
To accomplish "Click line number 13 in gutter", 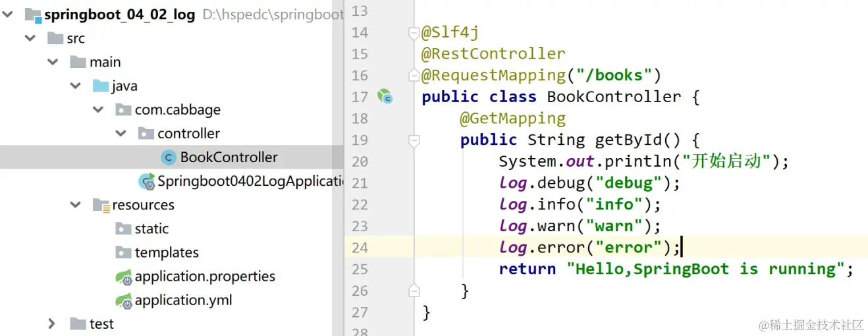I will click(360, 11).
